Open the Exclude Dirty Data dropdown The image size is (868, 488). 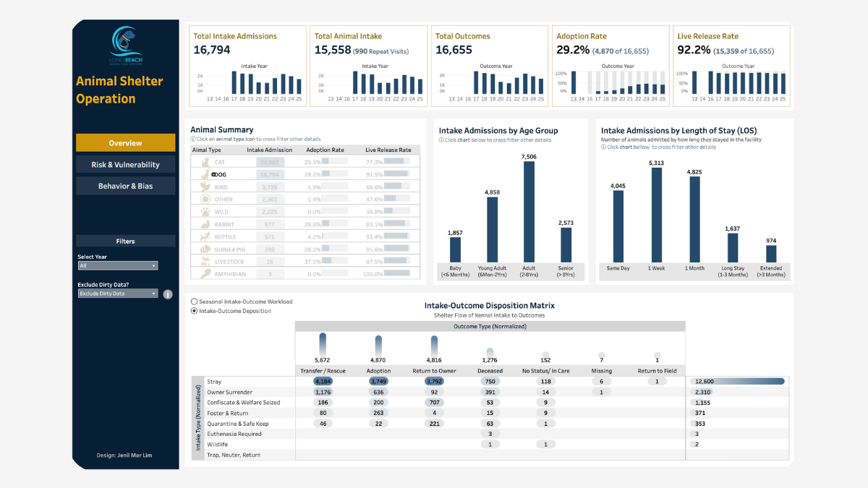pos(117,293)
